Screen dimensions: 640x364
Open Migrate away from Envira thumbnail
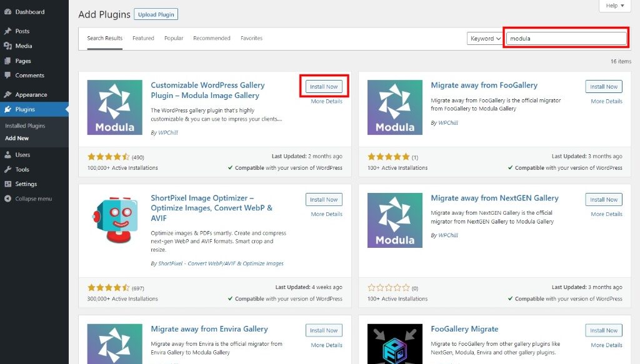click(x=115, y=343)
